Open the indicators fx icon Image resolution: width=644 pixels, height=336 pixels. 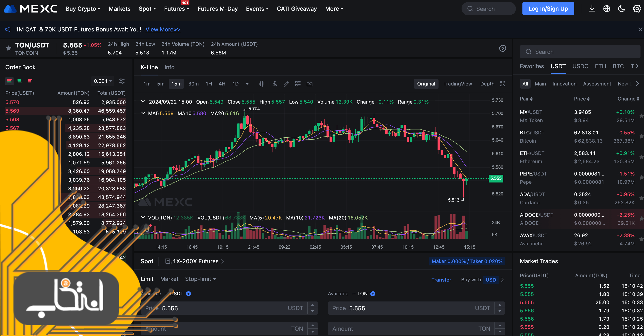pyautogui.click(x=275, y=84)
